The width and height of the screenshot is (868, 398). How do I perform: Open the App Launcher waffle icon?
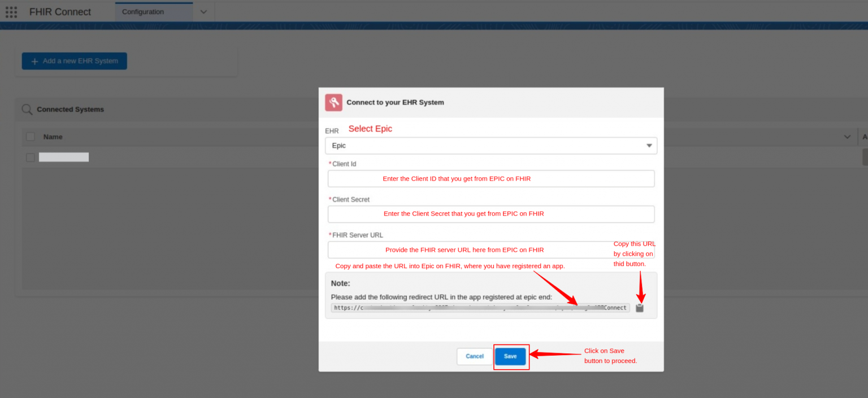(x=11, y=12)
